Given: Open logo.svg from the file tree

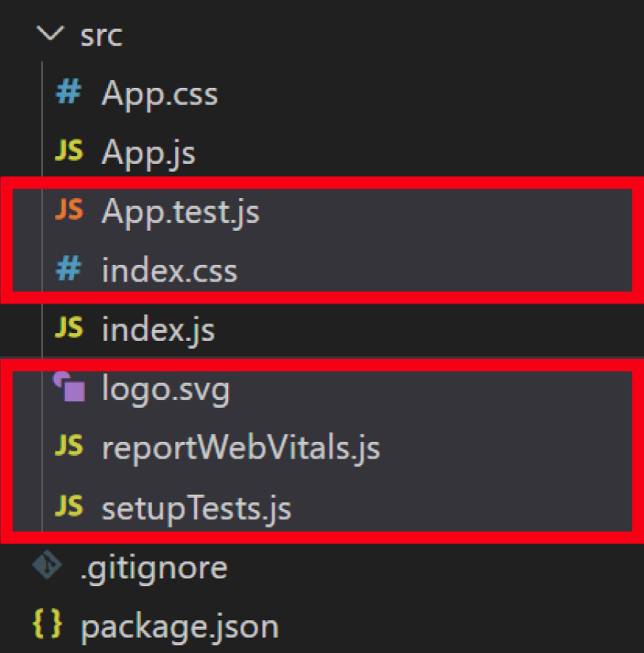Looking at the screenshot, I should 167,388.
